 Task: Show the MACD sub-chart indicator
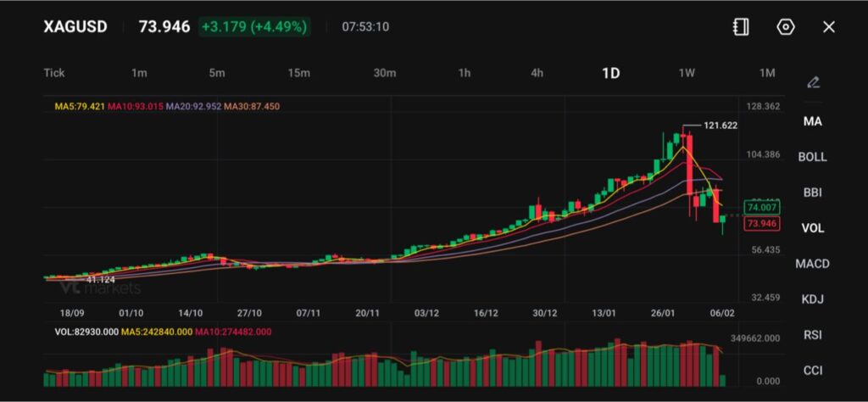tap(812, 264)
